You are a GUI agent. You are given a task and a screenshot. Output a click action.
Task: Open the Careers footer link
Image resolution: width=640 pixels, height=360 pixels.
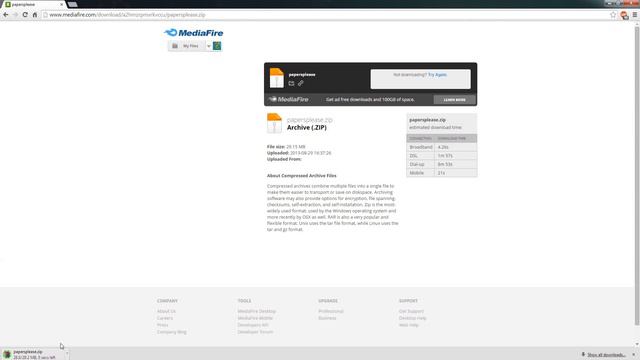coord(165,318)
